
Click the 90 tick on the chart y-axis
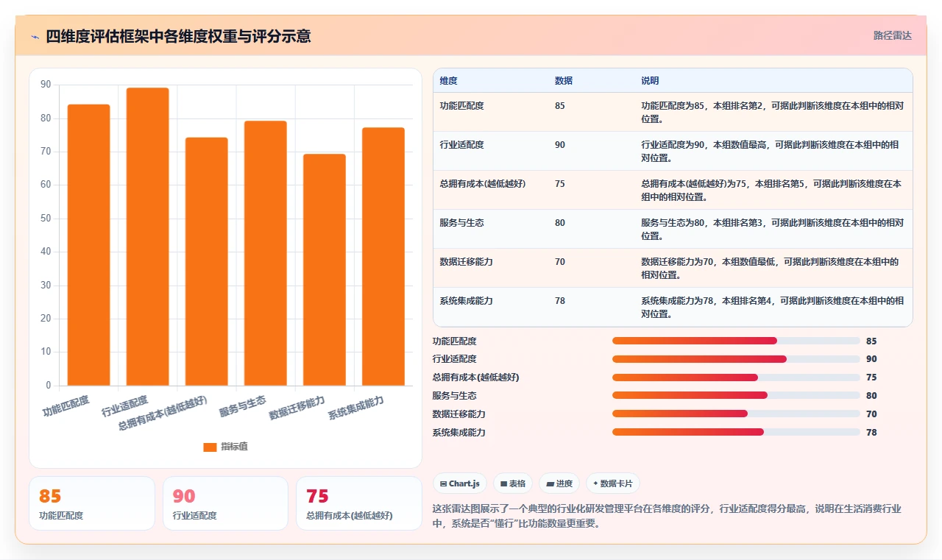46,85
